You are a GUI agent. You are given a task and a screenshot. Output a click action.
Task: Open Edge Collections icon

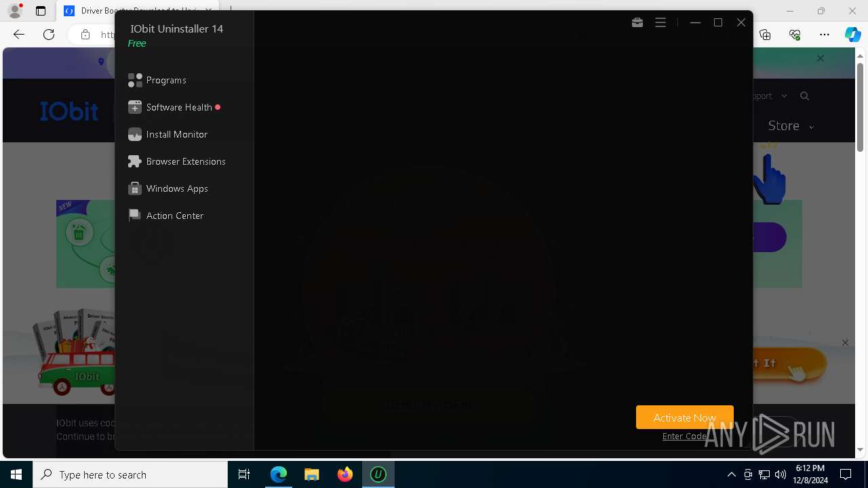(765, 35)
